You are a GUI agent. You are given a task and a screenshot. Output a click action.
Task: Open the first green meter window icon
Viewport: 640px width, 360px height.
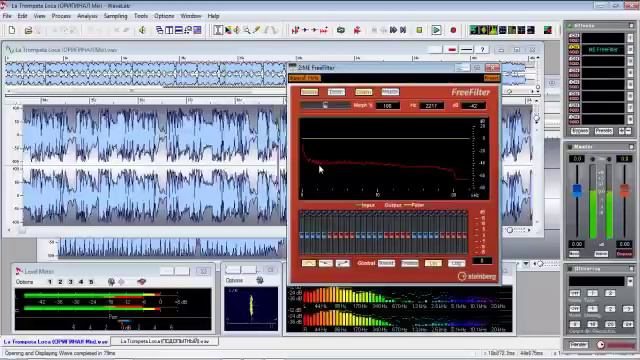[473, 30]
